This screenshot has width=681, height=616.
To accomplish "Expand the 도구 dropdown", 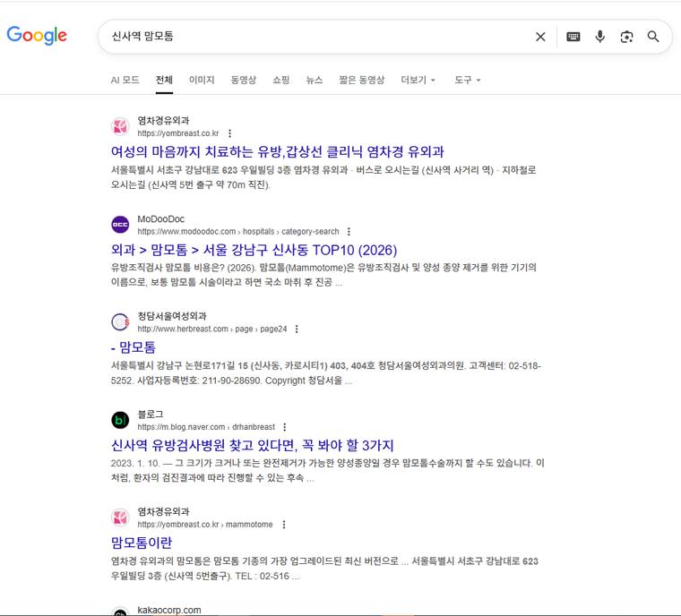I will (x=468, y=80).
